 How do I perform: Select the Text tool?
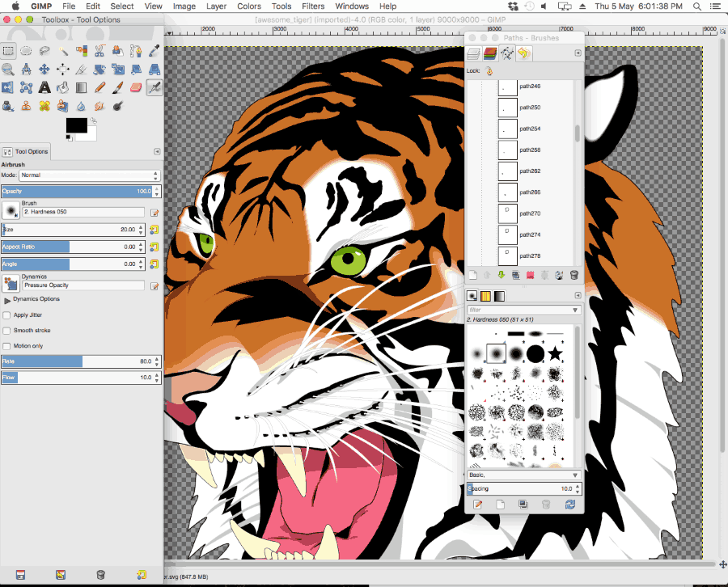[44, 87]
